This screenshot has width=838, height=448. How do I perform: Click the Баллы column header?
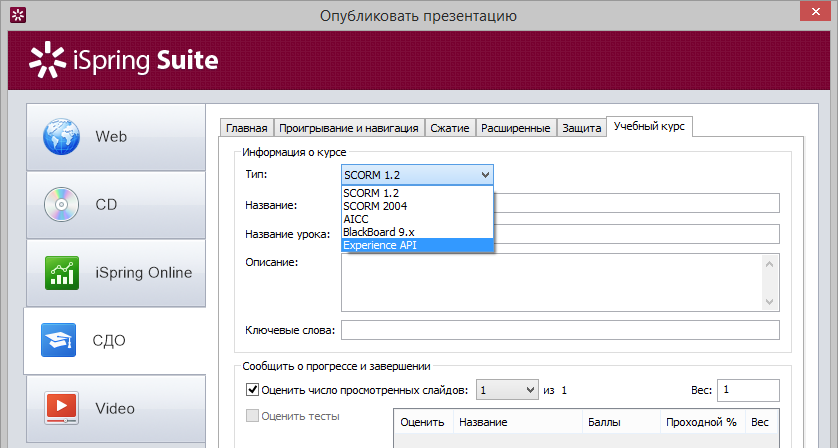click(x=622, y=422)
